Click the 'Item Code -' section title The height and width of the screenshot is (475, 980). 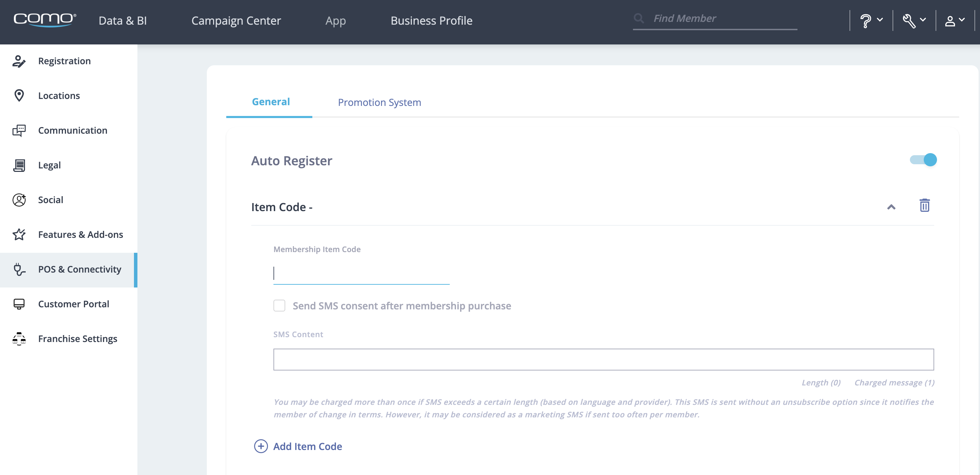(282, 207)
